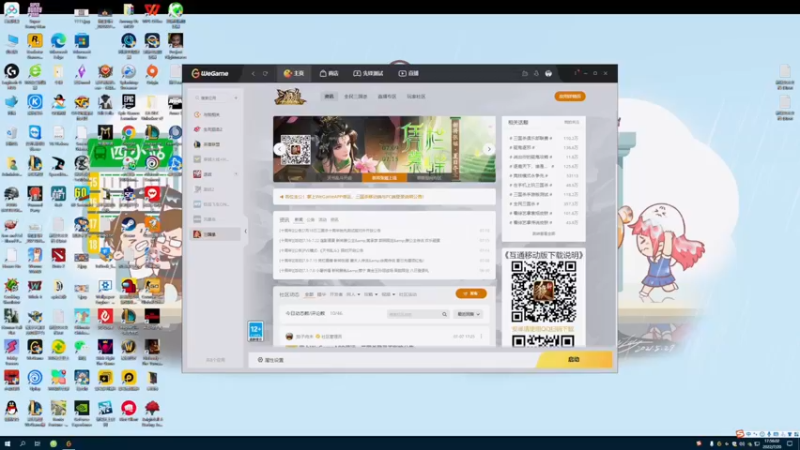Open the Rockstar Games Launcher desktop icon

[35, 44]
